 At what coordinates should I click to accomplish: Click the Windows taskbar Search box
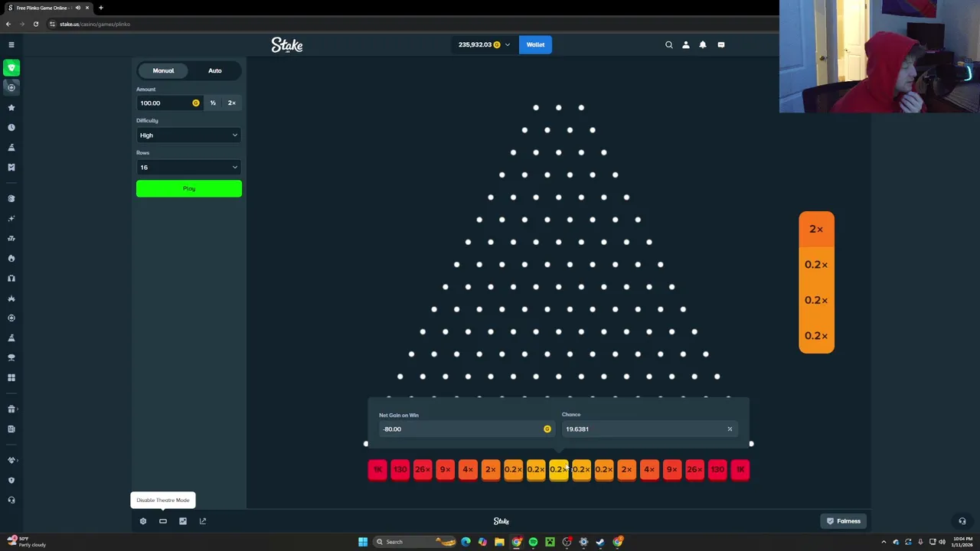(413, 542)
